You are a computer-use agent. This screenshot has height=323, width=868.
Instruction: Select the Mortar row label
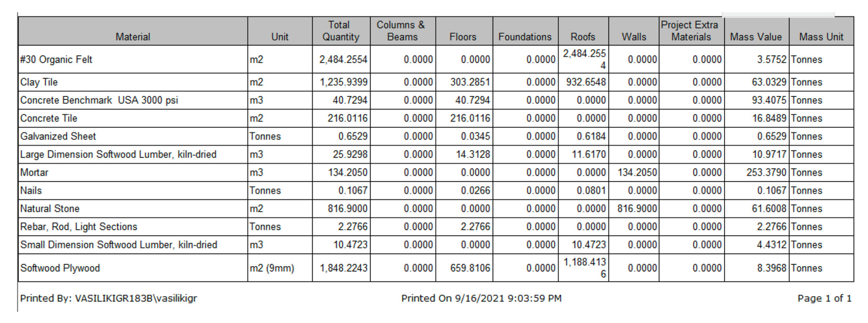pyautogui.click(x=34, y=172)
